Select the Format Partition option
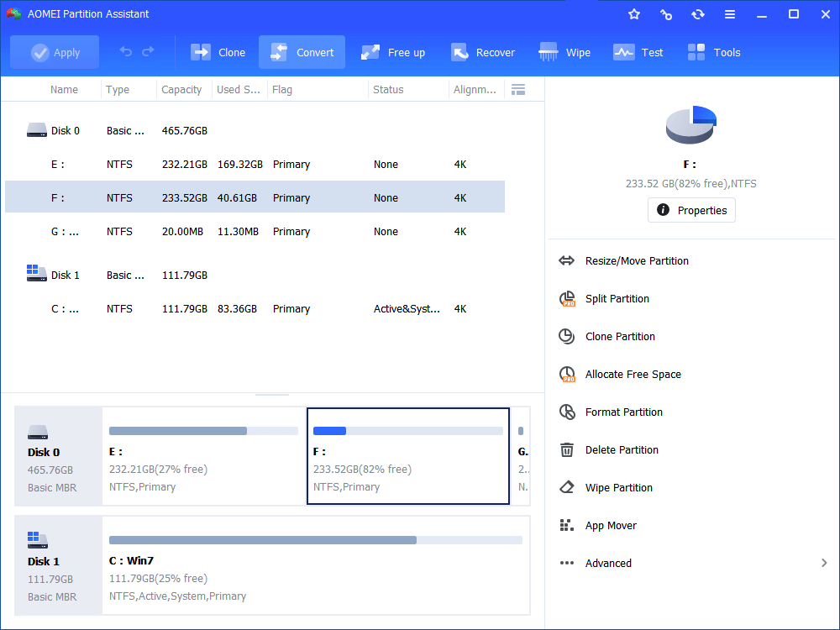This screenshot has width=840, height=630. pos(623,412)
